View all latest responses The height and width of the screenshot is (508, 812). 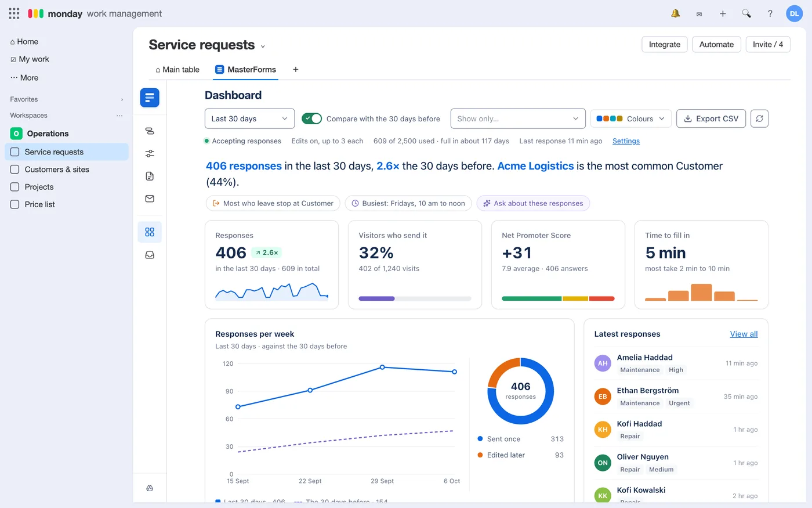point(744,334)
